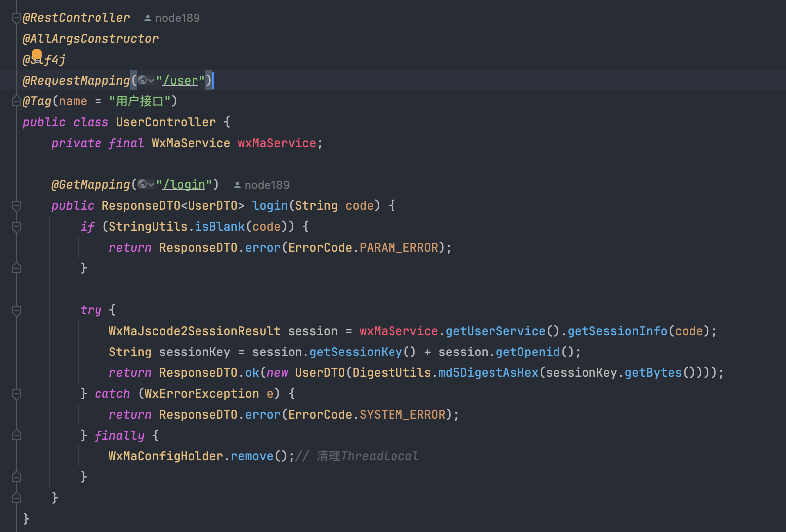Collapse the login method fold marker

pyautogui.click(x=16, y=206)
